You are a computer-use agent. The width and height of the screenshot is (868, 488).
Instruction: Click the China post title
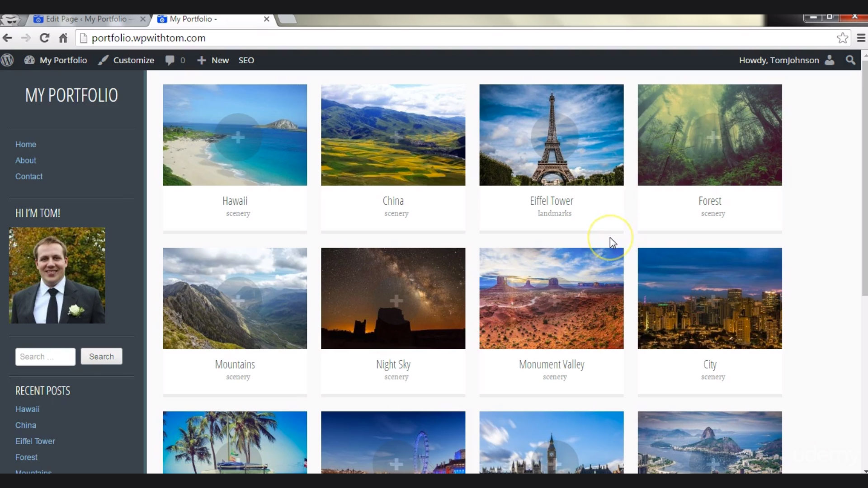tap(393, 201)
